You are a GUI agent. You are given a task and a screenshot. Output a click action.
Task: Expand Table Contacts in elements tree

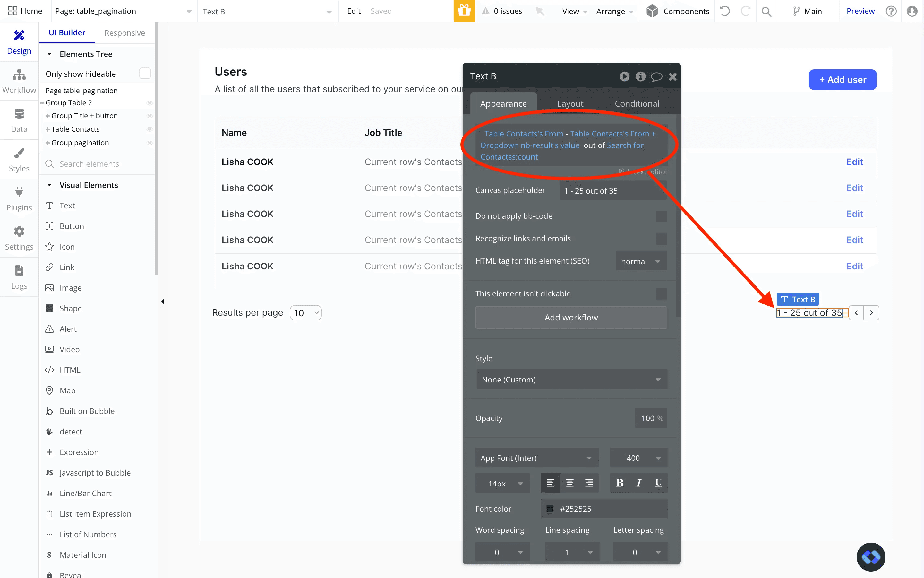(48, 130)
